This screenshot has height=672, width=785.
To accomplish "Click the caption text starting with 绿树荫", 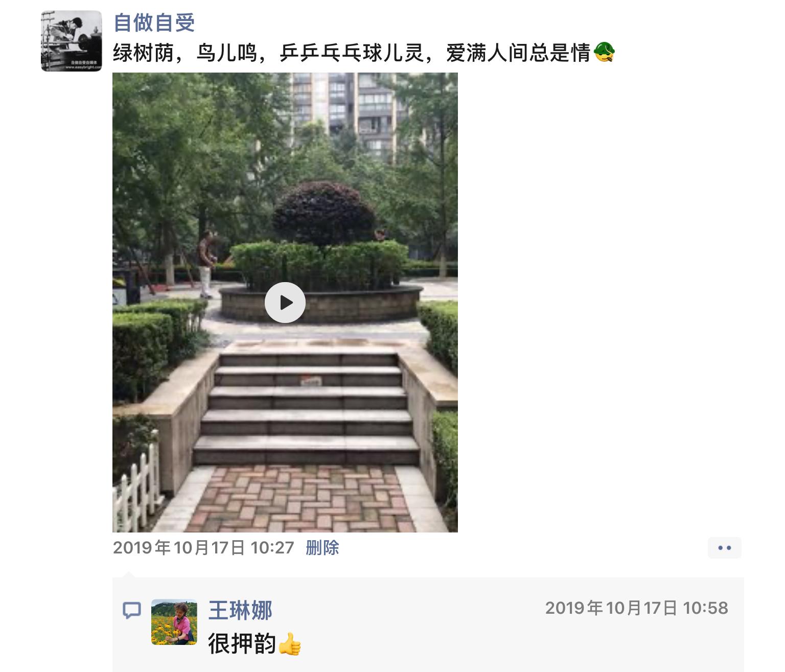I will tap(352, 53).
